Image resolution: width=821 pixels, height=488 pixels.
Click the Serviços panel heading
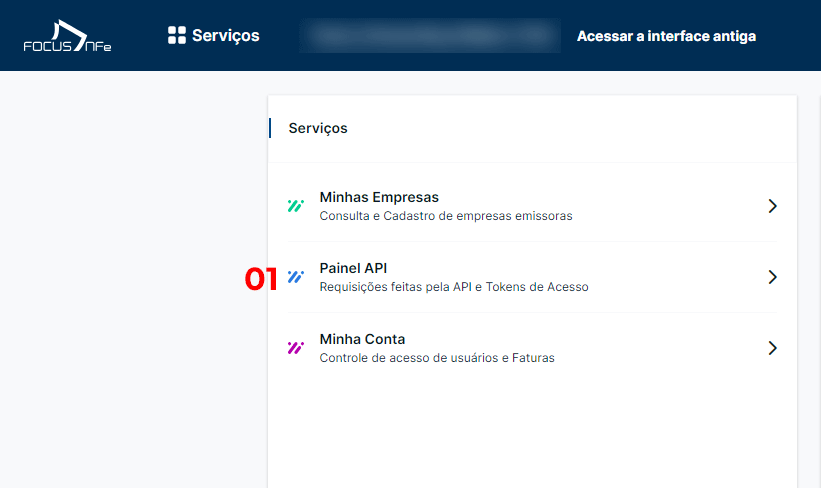318,128
